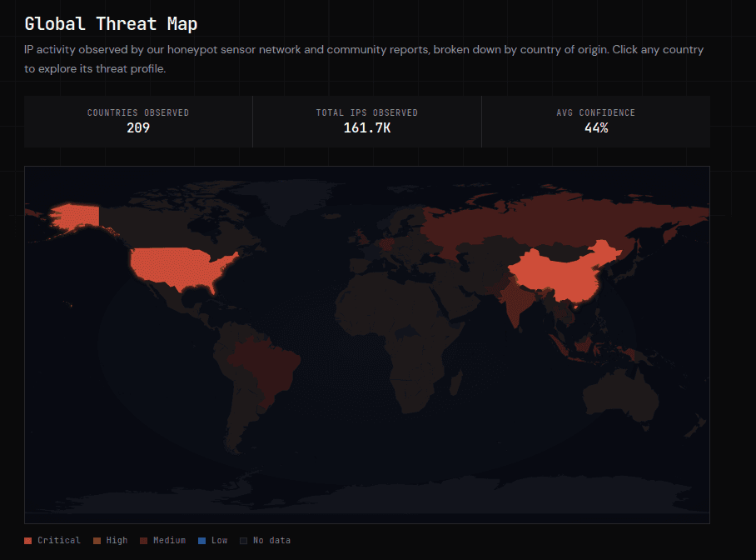Select the High severity legend swatch

(x=97, y=541)
